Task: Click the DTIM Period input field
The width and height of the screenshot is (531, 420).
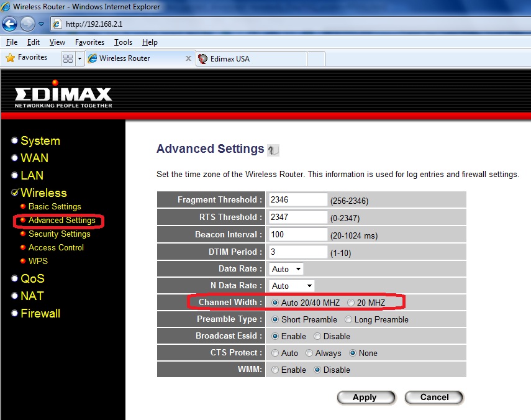Action: (297, 252)
